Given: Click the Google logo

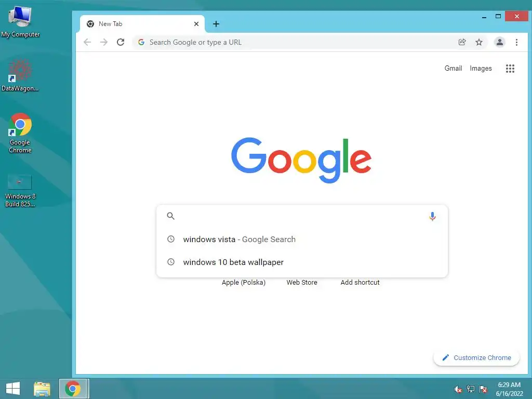Looking at the screenshot, I should pyautogui.click(x=301, y=160).
